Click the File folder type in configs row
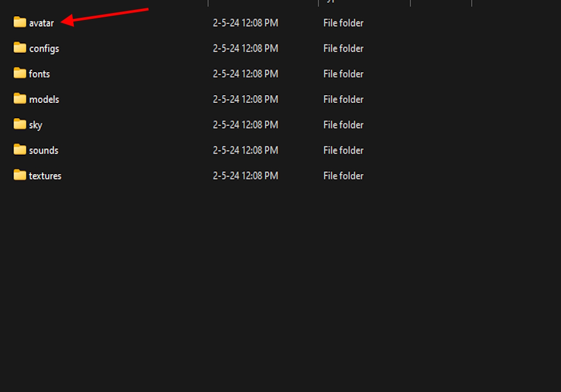The width and height of the screenshot is (561, 392). click(343, 49)
